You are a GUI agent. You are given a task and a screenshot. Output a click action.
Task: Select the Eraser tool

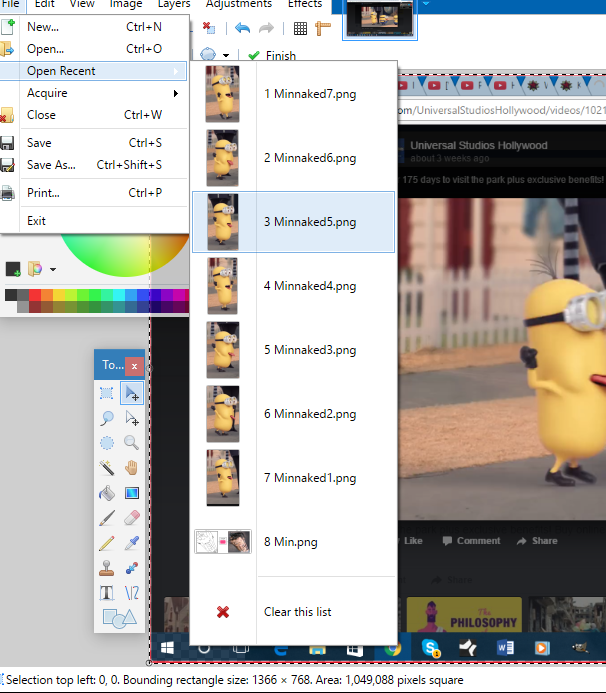point(132,518)
